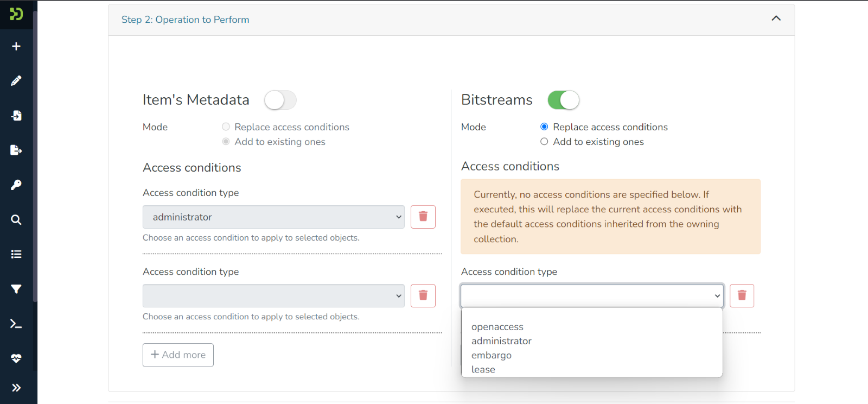Turn off the Bitstreams toggle switch

point(563,100)
